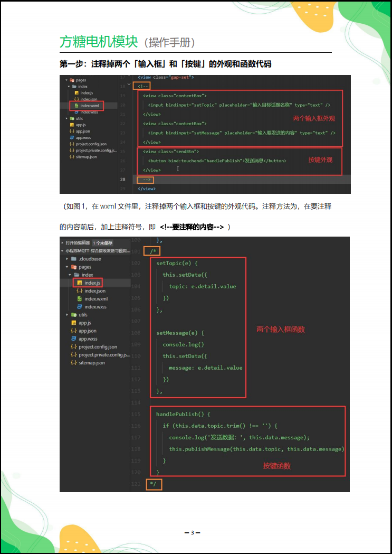The height and width of the screenshot is (554, 392).
Task: Click green index.wxml icon in upper file tree
Action: coord(77,106)
